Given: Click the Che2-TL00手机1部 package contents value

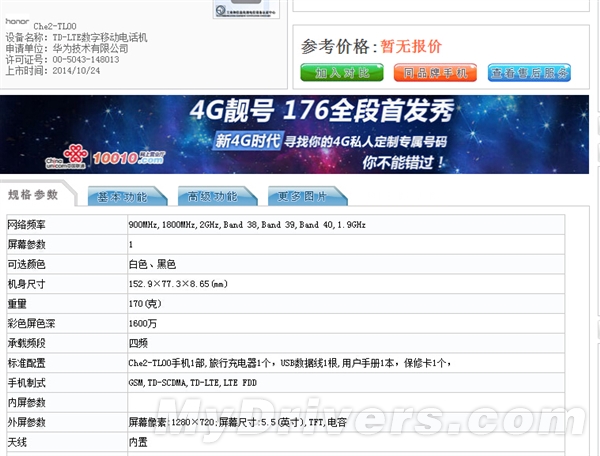Looking at the screenshot, I should click(290, 363).
